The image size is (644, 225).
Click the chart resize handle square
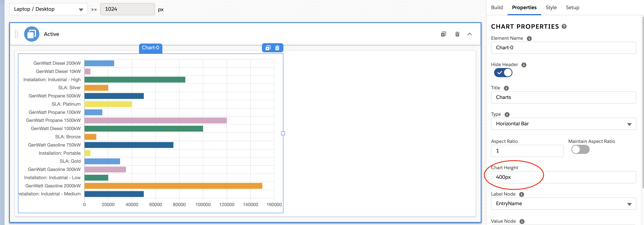pos(283,133)
